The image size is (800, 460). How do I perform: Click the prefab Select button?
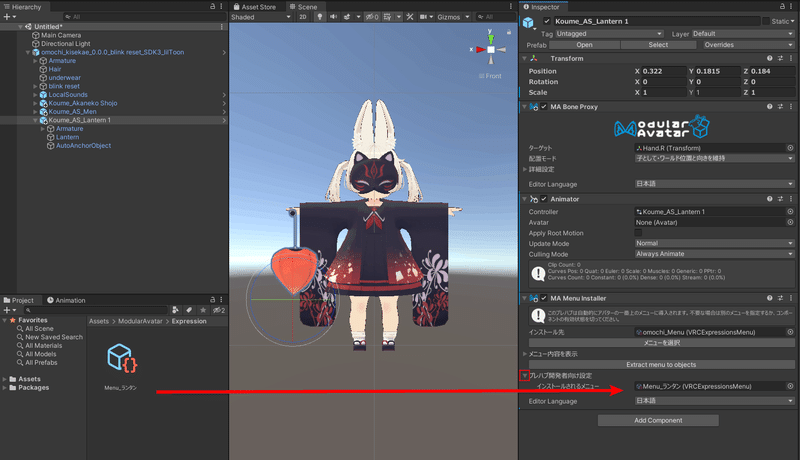click(x=658, y=45)
